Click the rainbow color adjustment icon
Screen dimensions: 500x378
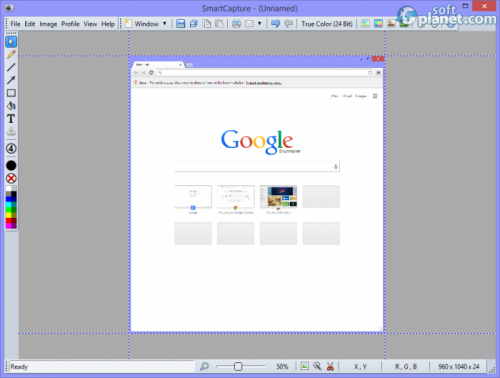point(378,24)
